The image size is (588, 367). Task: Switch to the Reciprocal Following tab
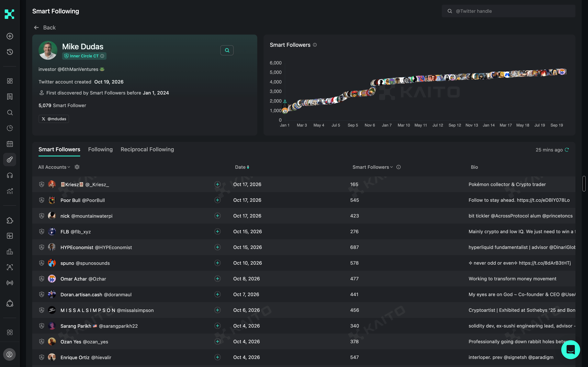point(147,149)
